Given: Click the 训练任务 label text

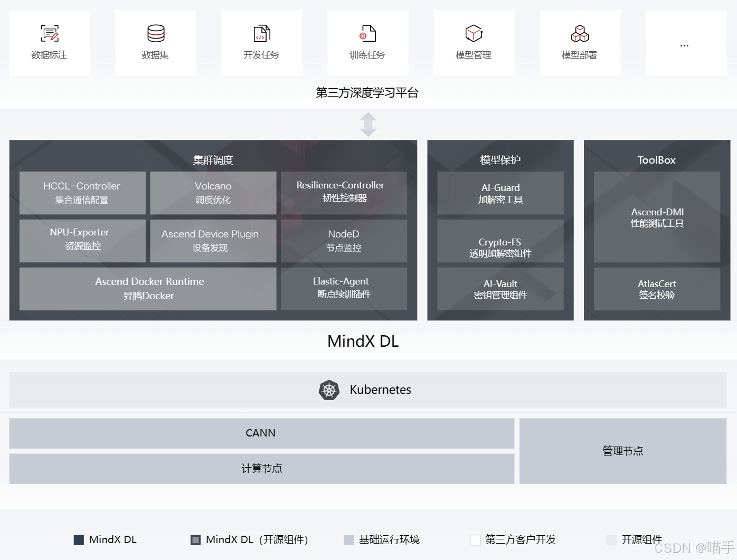Looking at the screenshot, I should pyautogui.click(x=367, y=55).
